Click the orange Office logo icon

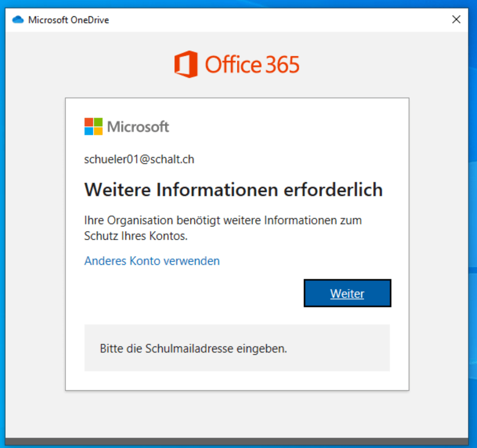(x=186, y=65)
